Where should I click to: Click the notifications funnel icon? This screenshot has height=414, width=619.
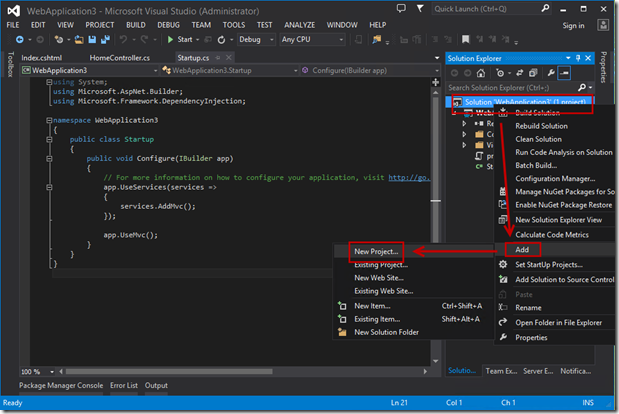(420, 8)
